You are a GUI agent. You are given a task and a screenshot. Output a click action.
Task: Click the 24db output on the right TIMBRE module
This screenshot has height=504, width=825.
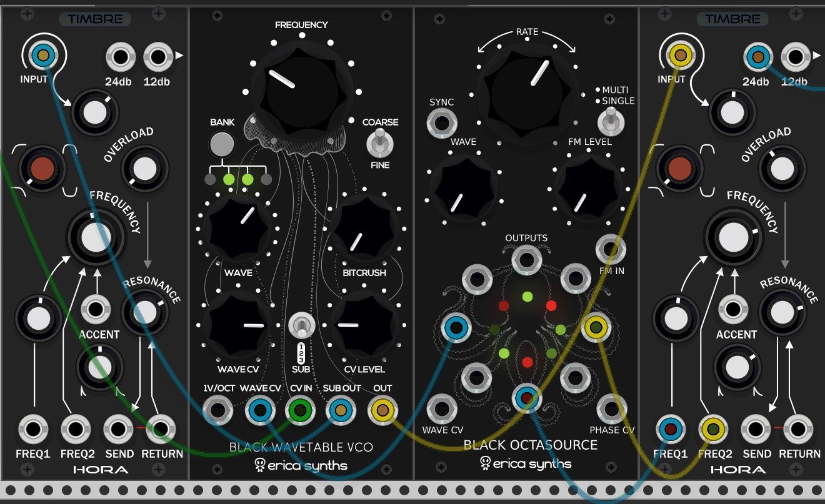pos(757,56)
